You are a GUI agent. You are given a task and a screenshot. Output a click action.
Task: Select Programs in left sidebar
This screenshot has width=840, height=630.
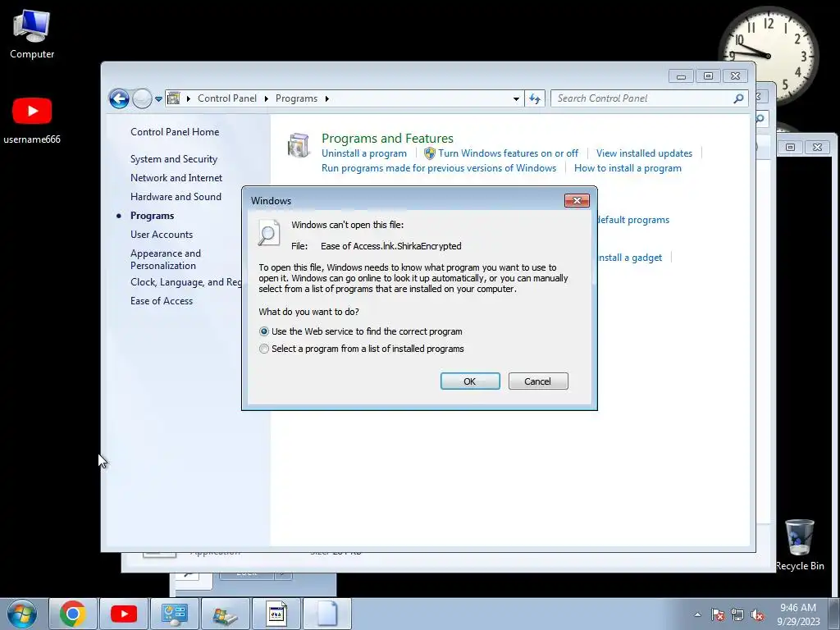click(x=152, y=216)
